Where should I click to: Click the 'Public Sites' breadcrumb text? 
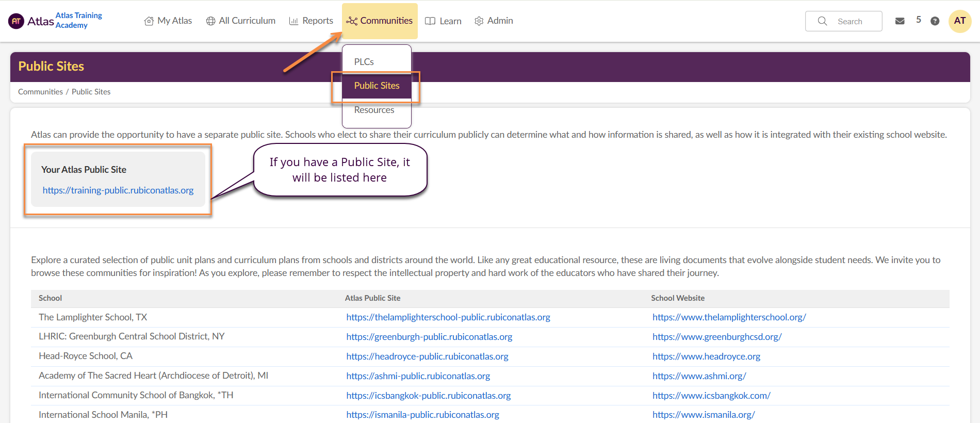tap(91, 92)
